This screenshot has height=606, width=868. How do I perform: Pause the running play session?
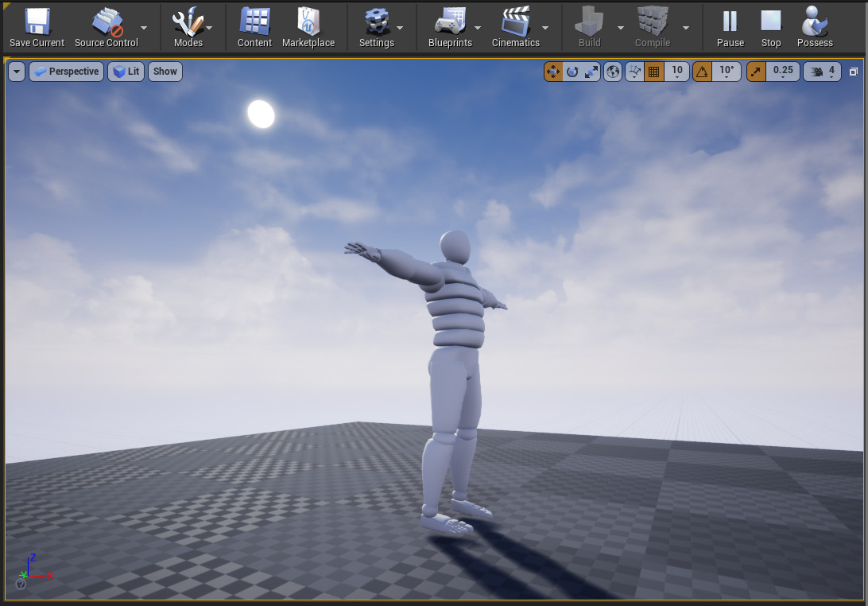click(729, 26)
